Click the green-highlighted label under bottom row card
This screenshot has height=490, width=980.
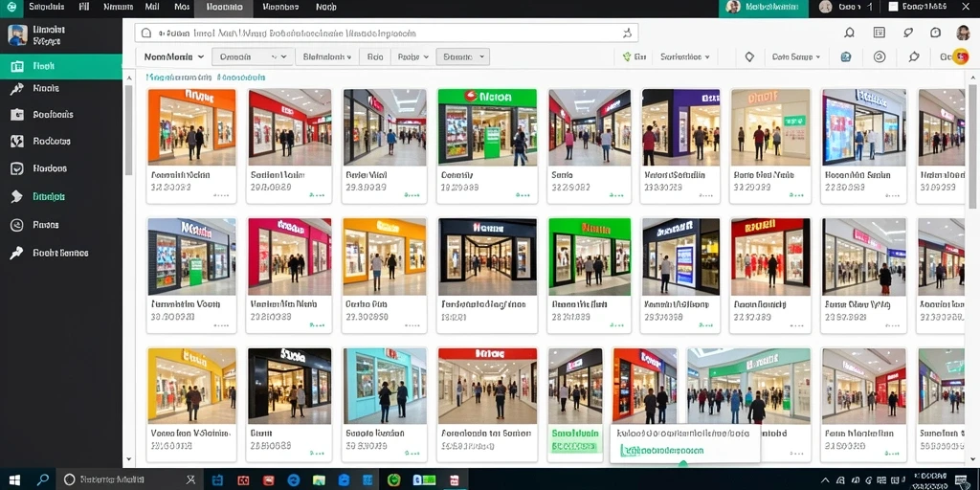(575, 434)
